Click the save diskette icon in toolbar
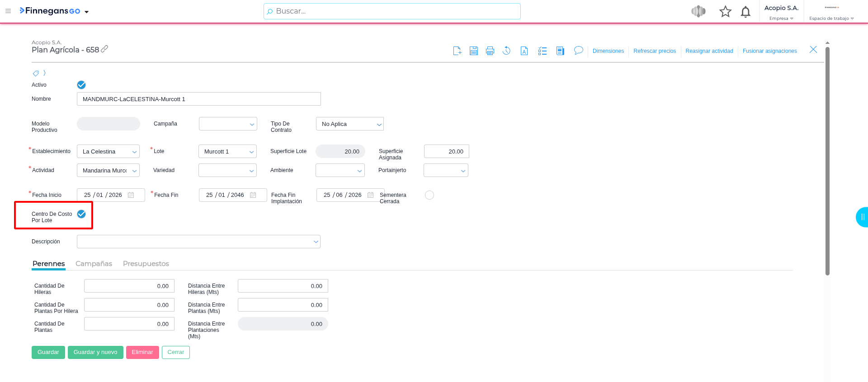The image size is (868, 382). pos(473,51)
